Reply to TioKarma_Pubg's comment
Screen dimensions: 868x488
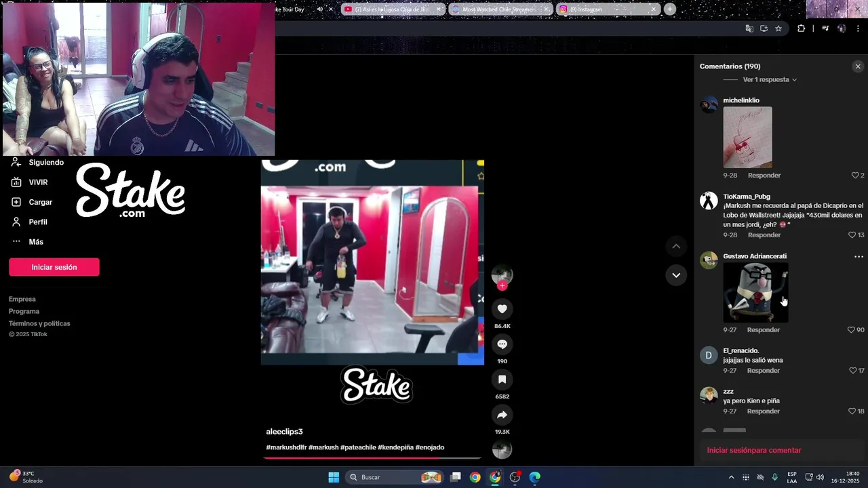click(x=764, y=235)
